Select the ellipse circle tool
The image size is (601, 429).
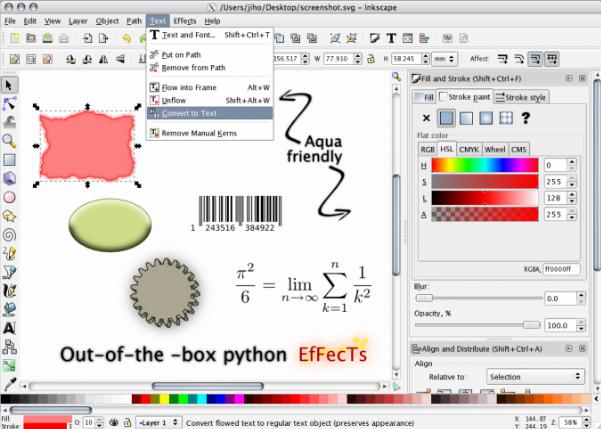pyautogui.click(x=9, y=197)
